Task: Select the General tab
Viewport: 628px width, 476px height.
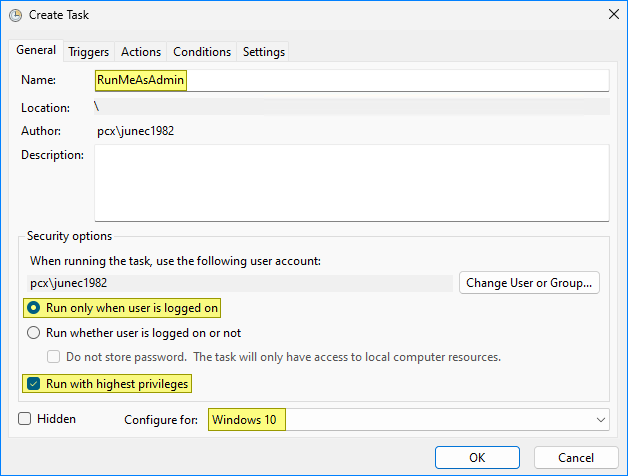Action: point(36,50)
